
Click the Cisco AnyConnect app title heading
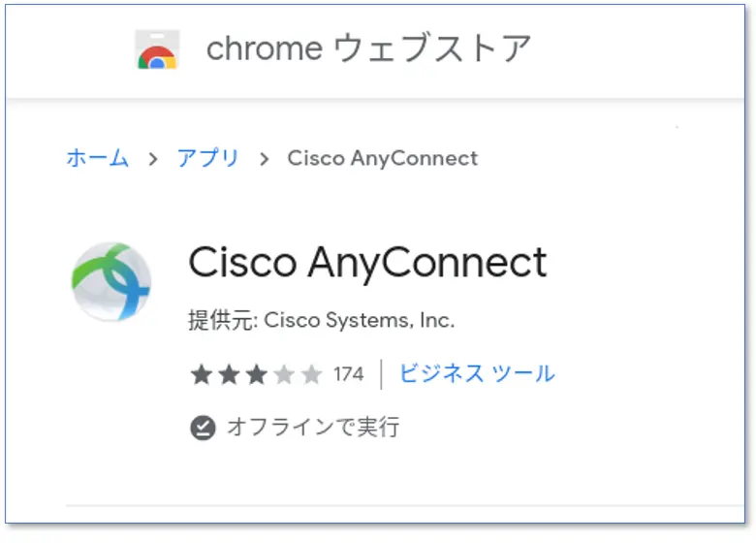tap(367, 262)
